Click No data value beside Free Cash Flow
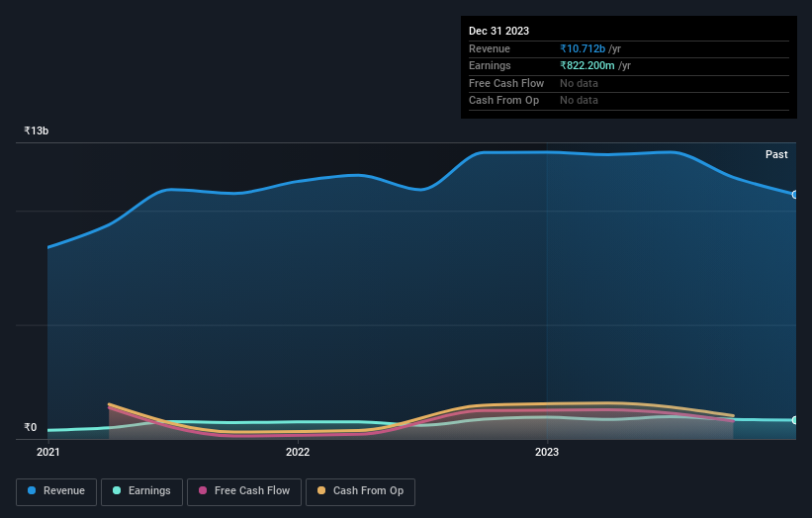Viewport: 812px width, 518px height. (579, 83)
